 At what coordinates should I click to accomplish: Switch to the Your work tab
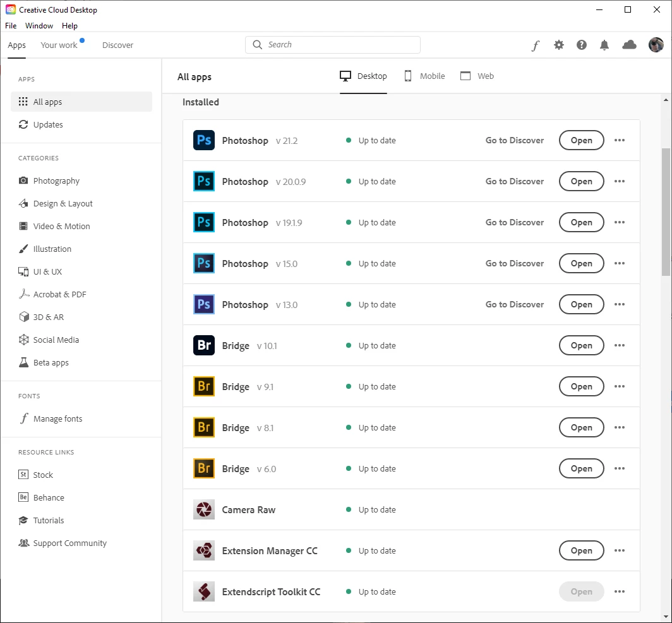[59, 45]
